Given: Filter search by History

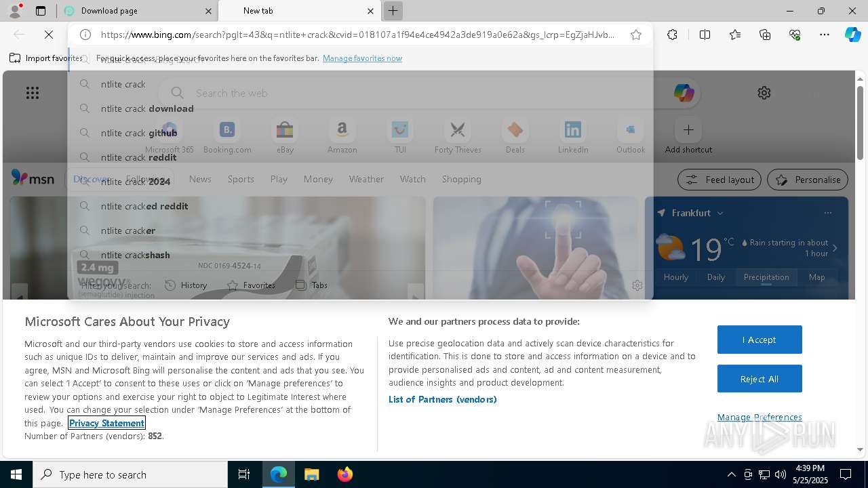Looking at the screenshot, I should [186, 285].
